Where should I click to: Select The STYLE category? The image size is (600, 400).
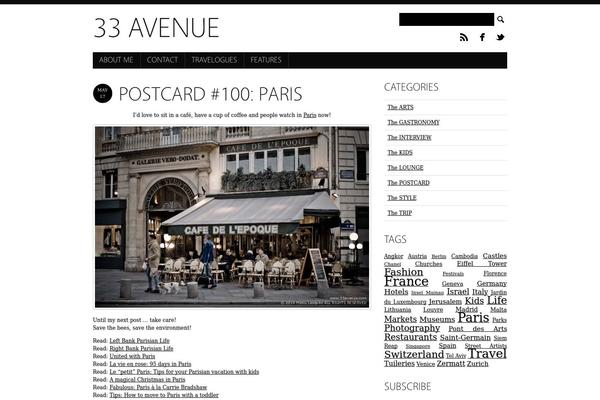click(x=402, y=198)
